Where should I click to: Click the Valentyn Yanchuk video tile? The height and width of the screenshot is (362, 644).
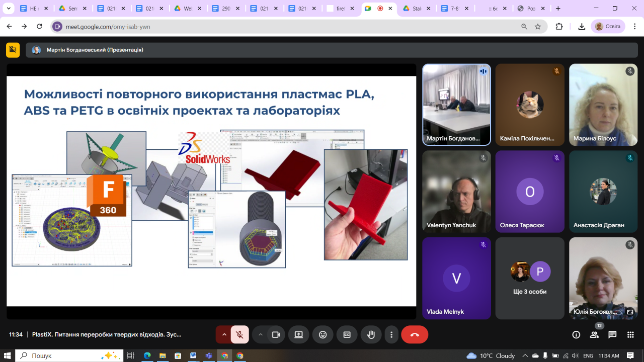456,191
